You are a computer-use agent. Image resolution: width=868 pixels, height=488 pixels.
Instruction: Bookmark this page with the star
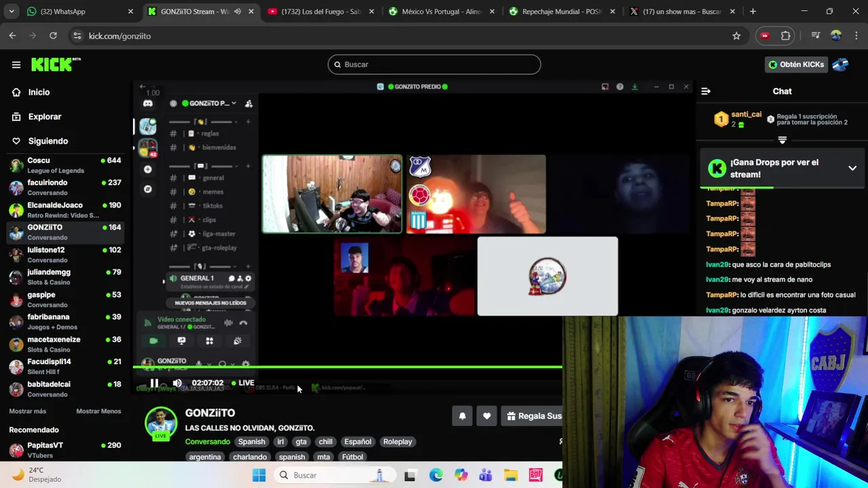(736, 36)
